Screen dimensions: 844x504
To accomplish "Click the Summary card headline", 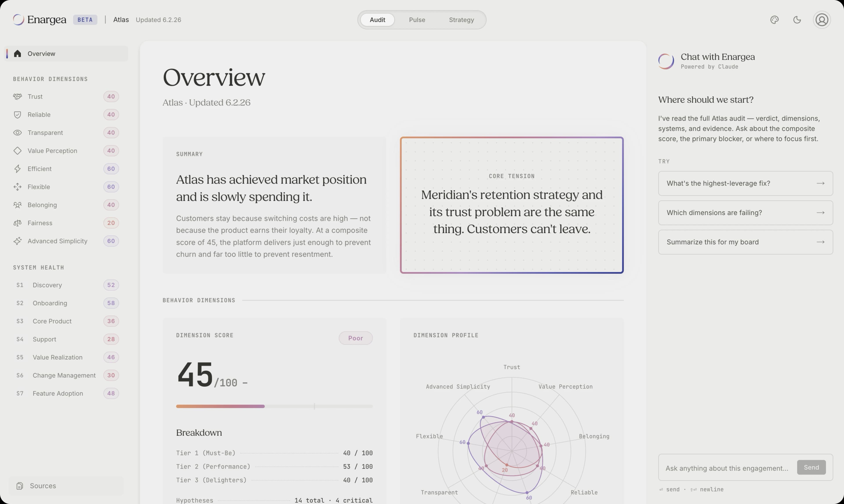I will [x=271, y=188].
